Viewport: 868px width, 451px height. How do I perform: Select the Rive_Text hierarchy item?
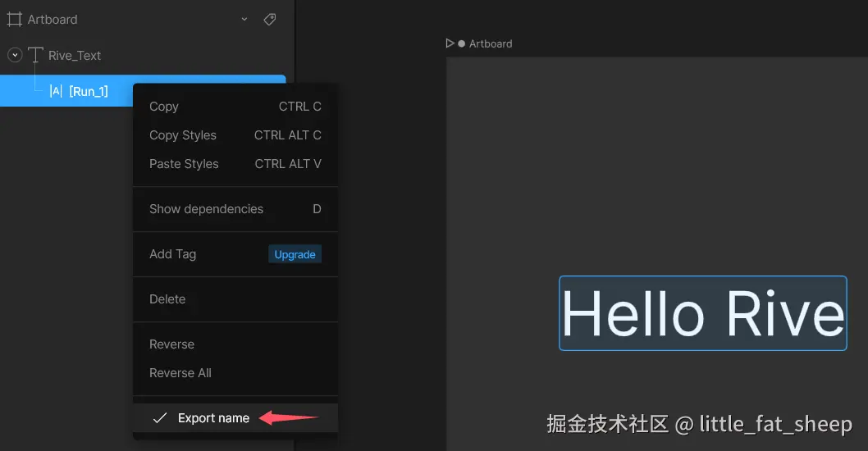[75, 55]
